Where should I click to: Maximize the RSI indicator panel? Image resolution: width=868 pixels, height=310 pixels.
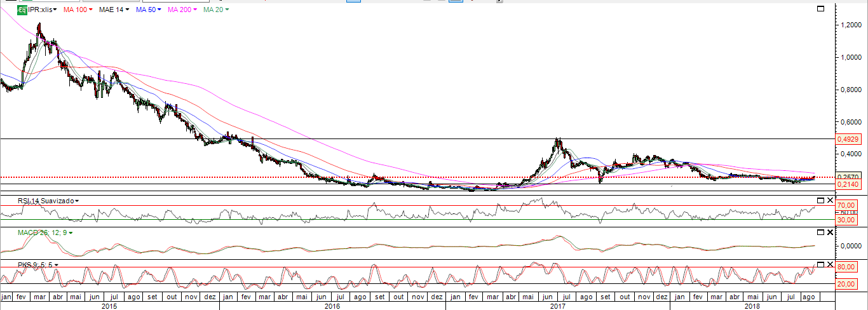pyautogui.click(x=820, y=201)
